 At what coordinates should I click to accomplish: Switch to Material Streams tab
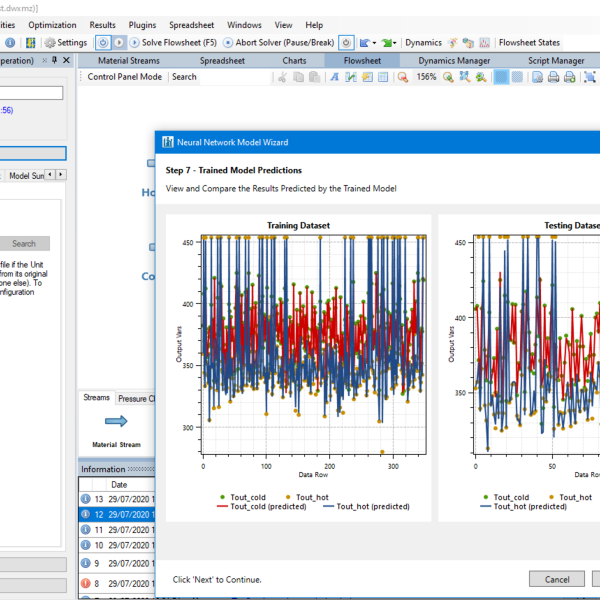[129, 60]
